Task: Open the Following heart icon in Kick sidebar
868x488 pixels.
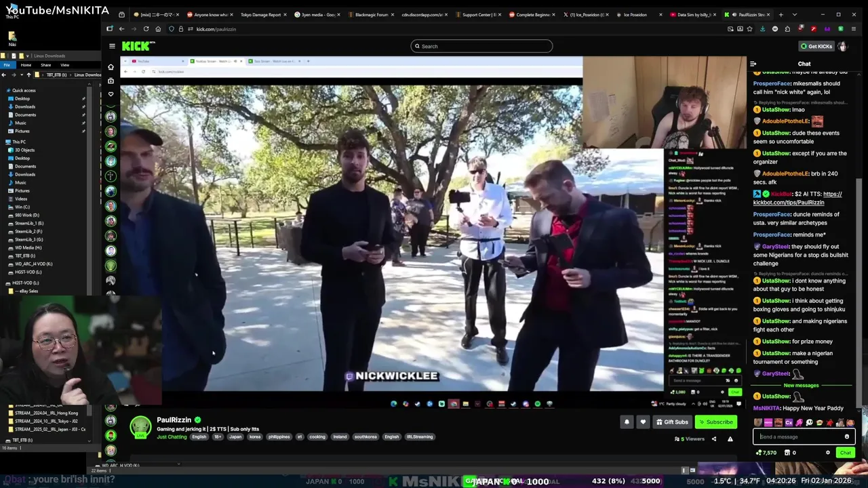Action: click(x=111, y=94)
